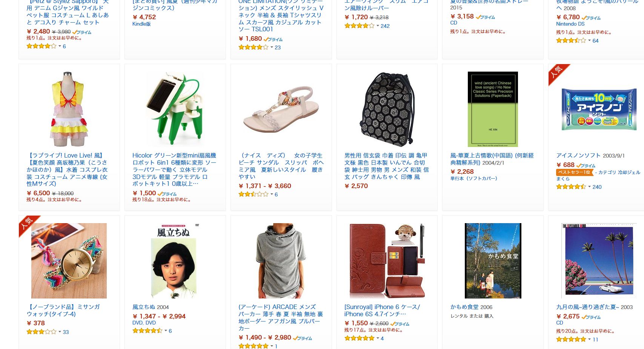Image resolution: width=644 pixels, height=349 pixels.
Task: Open the Love Live cosplay swimsuit thumbnail
Action: (69, 109)
